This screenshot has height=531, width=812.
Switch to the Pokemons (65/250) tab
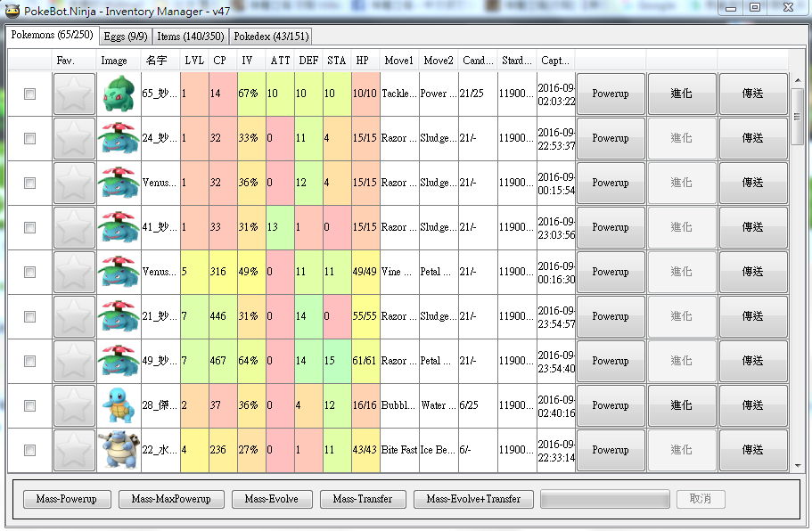pyautogui.click(x=52, y=36)
